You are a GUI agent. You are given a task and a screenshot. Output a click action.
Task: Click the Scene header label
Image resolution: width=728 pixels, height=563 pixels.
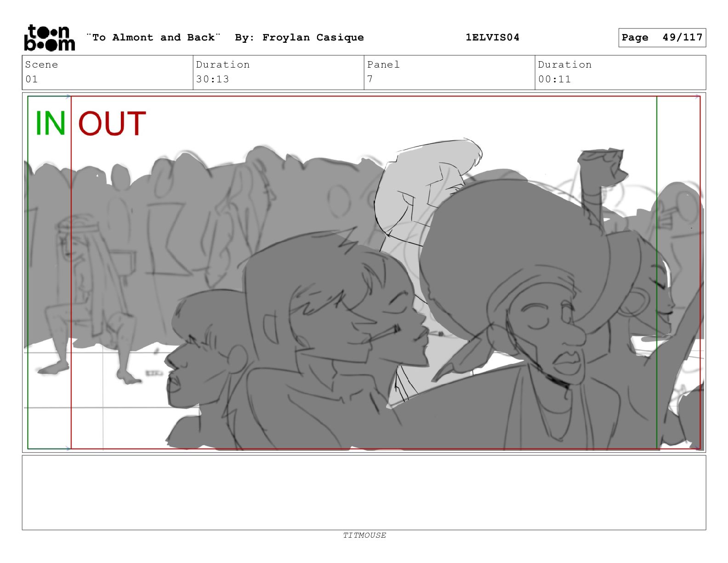[41, 64]
